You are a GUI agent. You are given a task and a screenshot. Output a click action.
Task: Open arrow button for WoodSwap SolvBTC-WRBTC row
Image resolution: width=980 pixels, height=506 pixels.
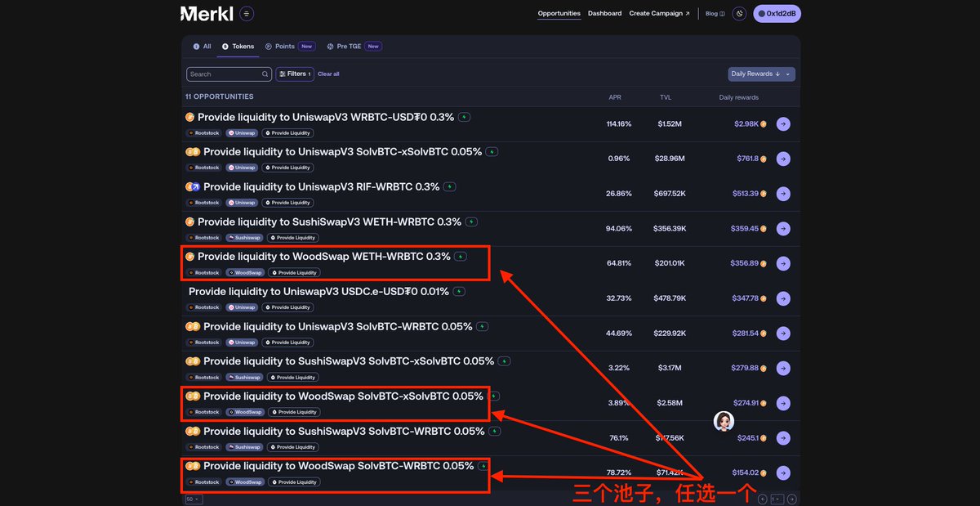(x=783, y=472)
